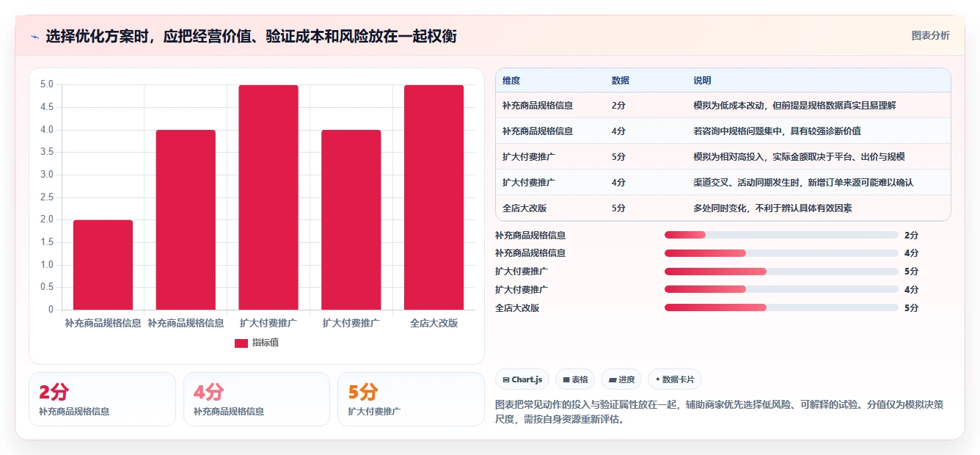Click 全店大改版 in the table's 维度 column
The image size is (980, 455).
coord(524,208)
